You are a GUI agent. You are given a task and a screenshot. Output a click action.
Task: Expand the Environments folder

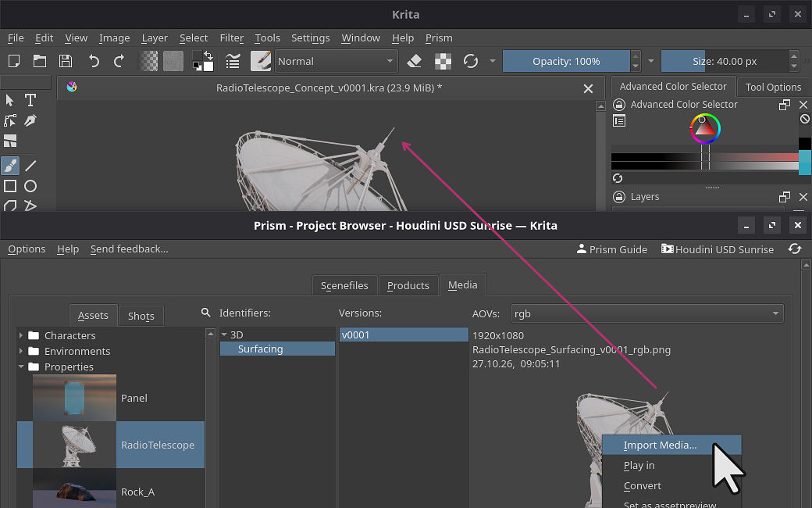(21, 351)
